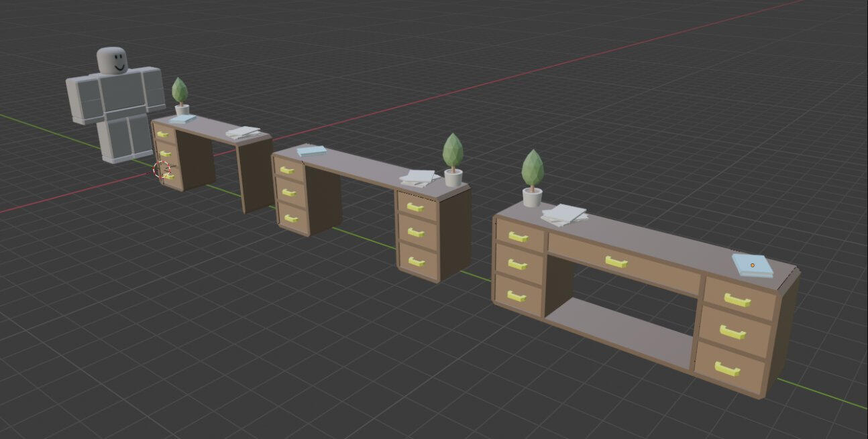
Task: Click the red-white 3D cursor
Action: tap(162, 169)
